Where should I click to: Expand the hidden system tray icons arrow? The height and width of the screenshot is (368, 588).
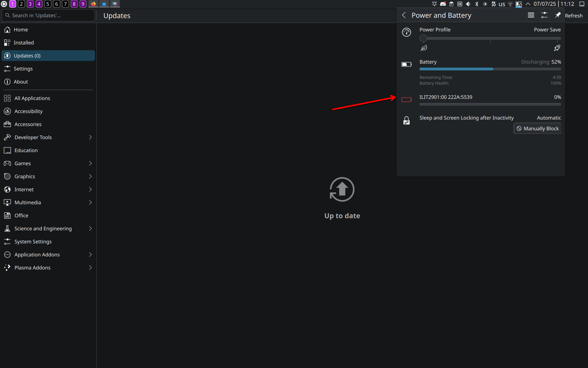pyautogui.click(x=528, y=4)
